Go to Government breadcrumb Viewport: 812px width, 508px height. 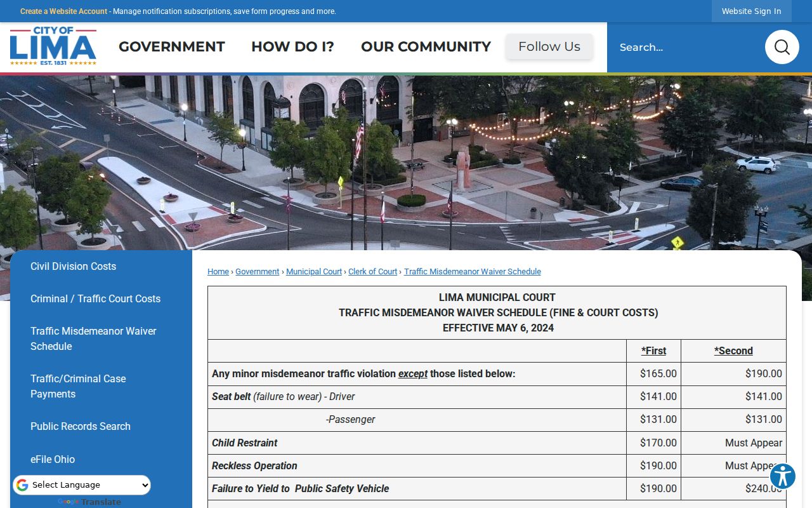click(258, 272)
